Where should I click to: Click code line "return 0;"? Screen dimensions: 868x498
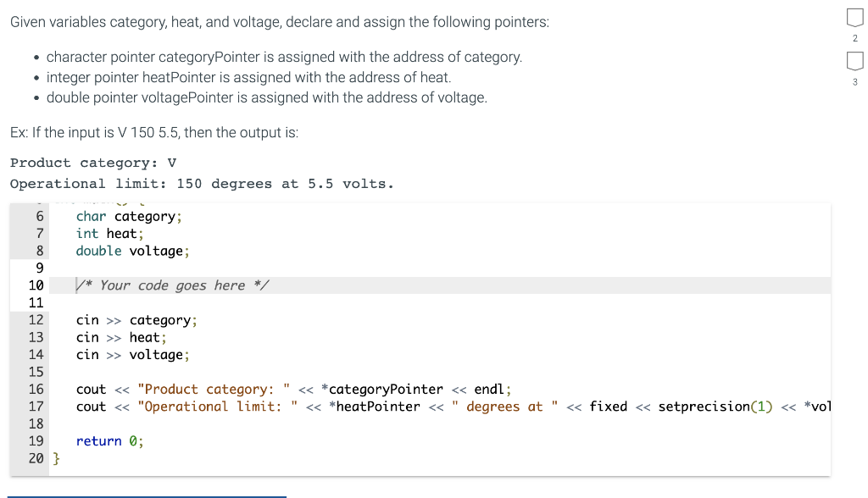tap(109, 441)
